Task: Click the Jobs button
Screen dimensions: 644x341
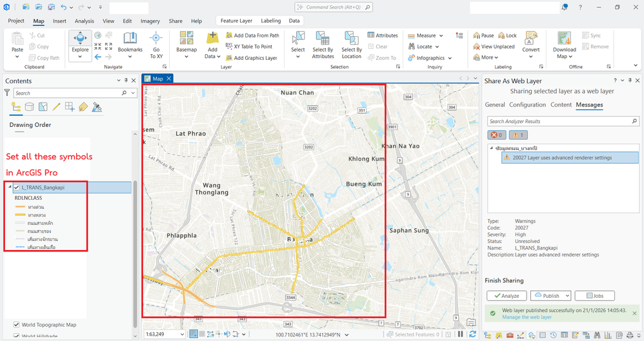Action: click(x=595, y=295)
